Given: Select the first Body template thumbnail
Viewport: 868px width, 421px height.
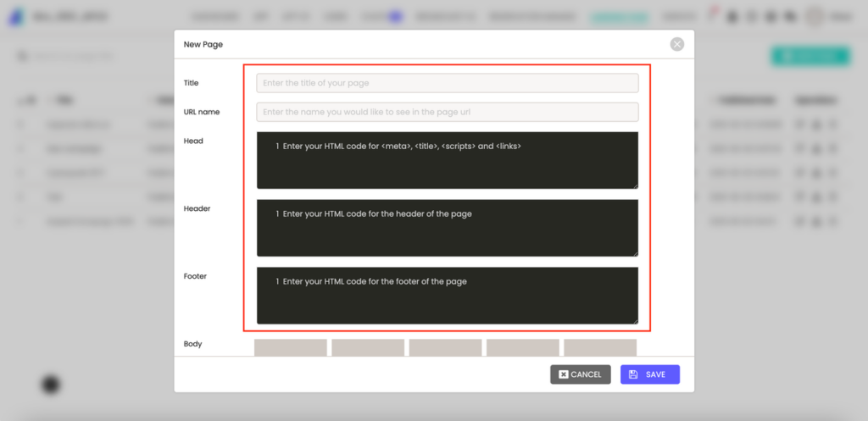Looking at the screenshot, I should click(x=291, y=347).
